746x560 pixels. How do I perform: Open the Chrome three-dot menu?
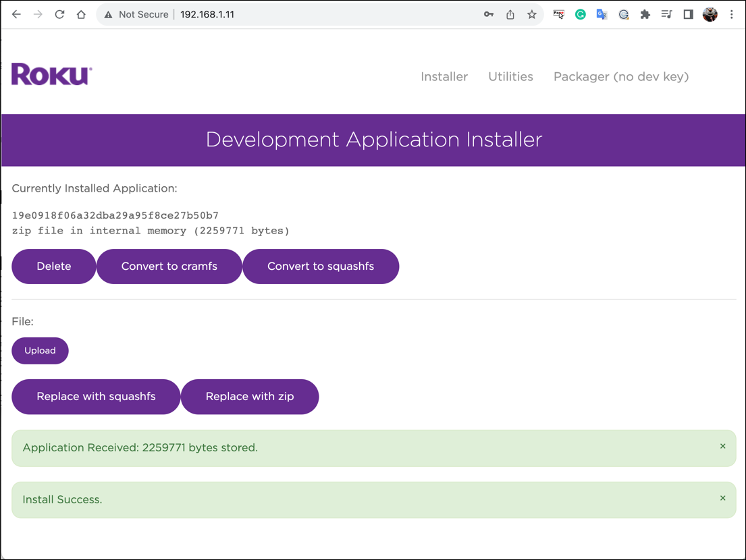click(x=732, y=14)
